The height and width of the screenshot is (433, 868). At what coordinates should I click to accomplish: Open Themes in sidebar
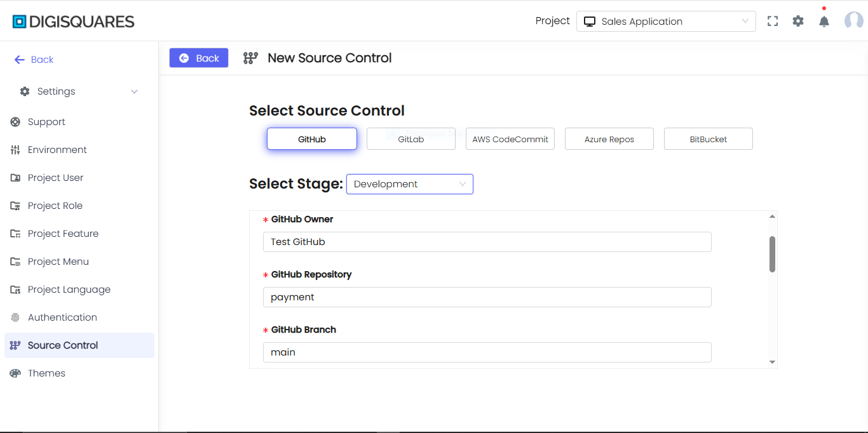[79, 373]
